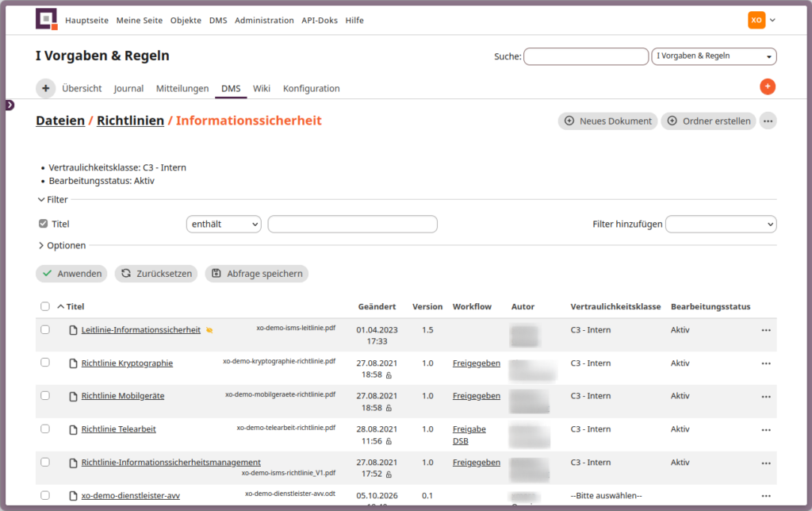Open the 'I Vorgaben & Regeln' project dropdown
This screenshot has width=812, height=511.
pyautogui.click(x=714, y=56)
